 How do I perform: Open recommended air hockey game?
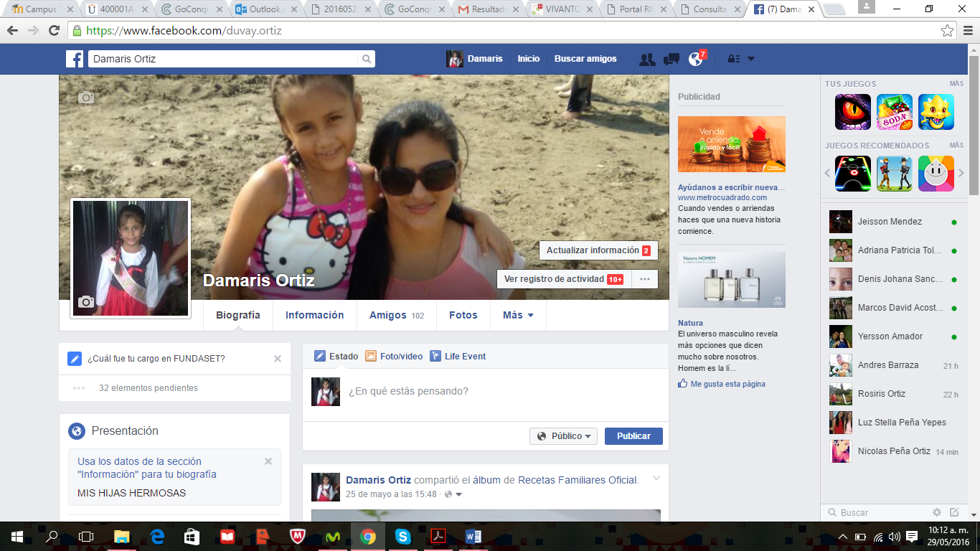click(x=853, y=174)
